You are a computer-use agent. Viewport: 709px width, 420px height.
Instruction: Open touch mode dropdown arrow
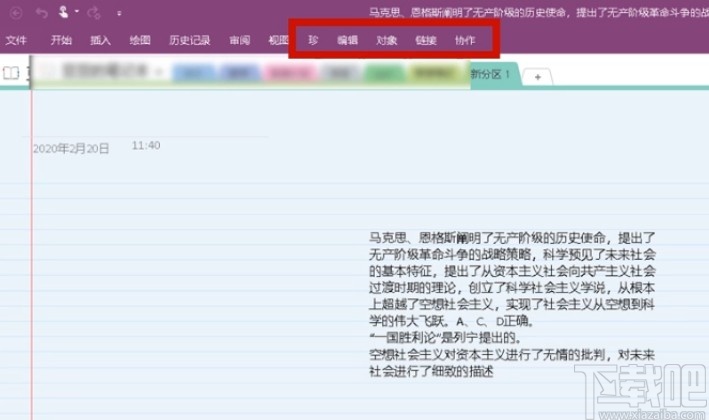pyautogui.click(x=76, y=11)
